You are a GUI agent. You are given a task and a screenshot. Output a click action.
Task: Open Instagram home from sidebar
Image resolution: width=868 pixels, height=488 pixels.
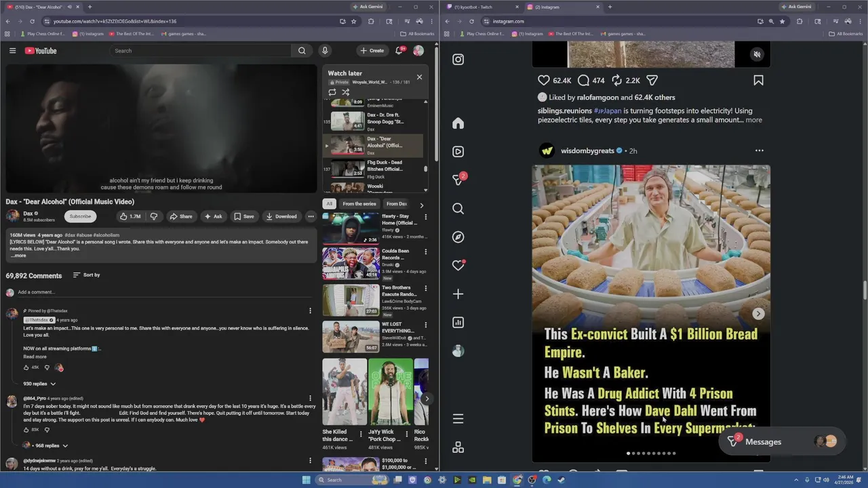click(x=458, y=123)
